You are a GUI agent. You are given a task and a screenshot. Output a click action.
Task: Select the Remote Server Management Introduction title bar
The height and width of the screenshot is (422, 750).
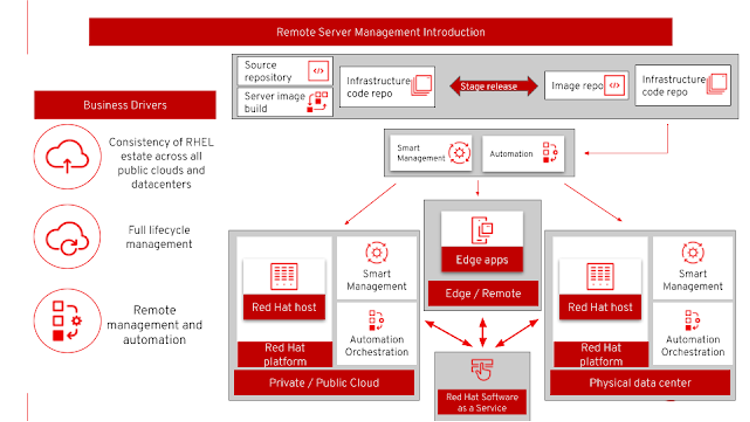(381, 32)
